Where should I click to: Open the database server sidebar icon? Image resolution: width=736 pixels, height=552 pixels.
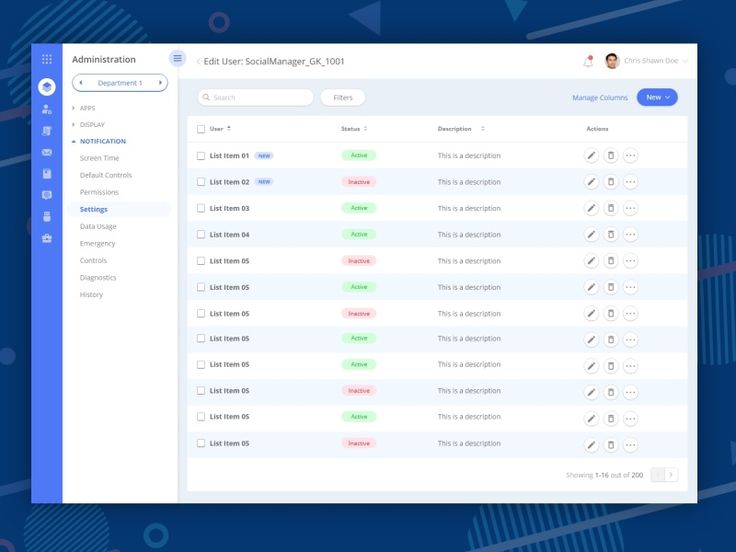46,216
